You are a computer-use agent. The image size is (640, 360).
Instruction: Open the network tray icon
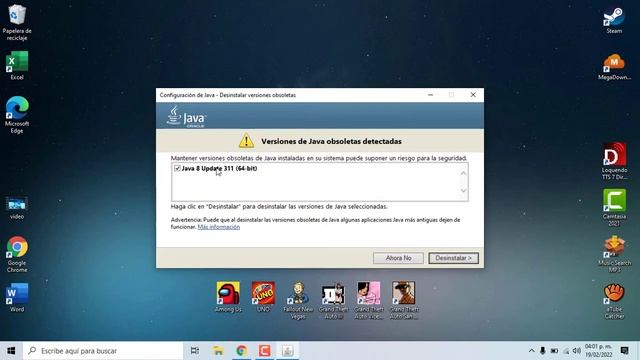pyautogui.click(x=566, y=351)
